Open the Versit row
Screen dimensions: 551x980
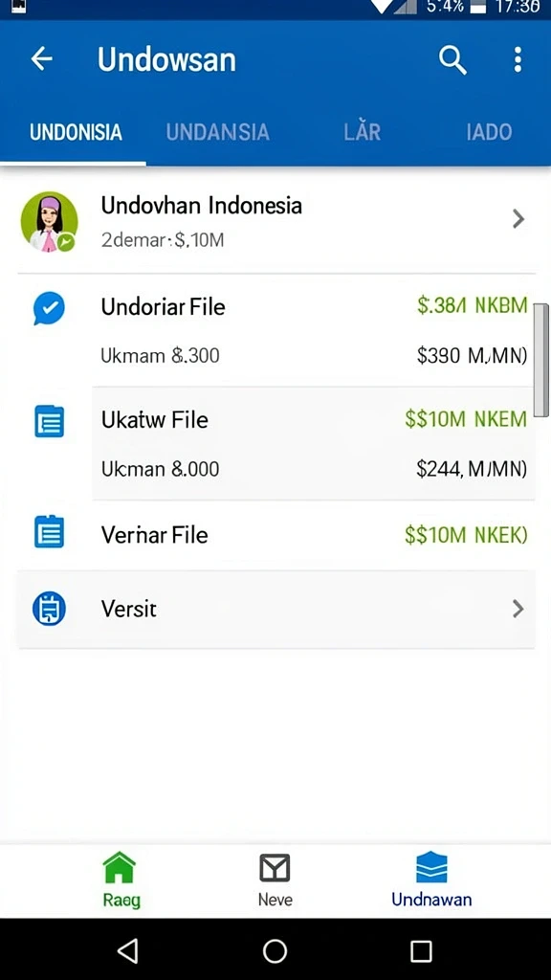tap(275, 609)
